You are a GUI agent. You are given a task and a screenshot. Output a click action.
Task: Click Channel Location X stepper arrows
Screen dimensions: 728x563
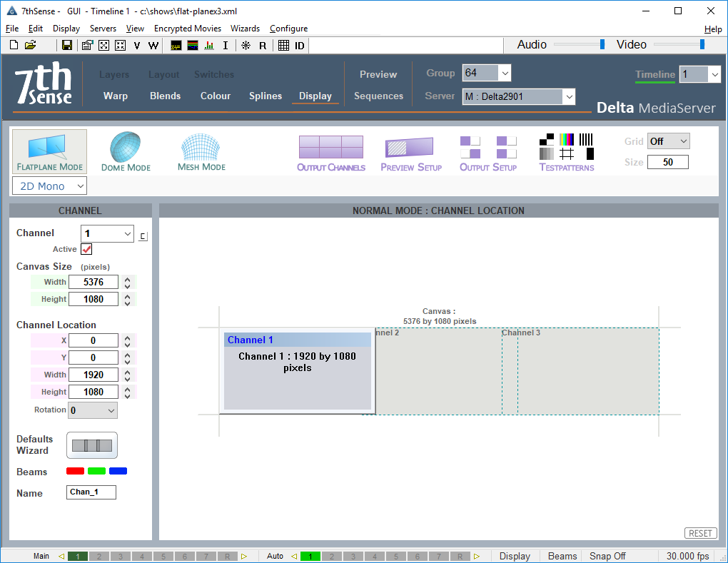coord(127,341)
